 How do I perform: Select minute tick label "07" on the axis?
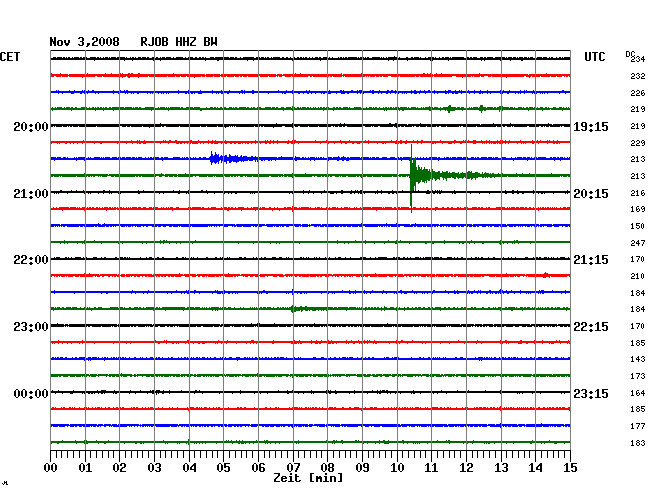[293, 467]
